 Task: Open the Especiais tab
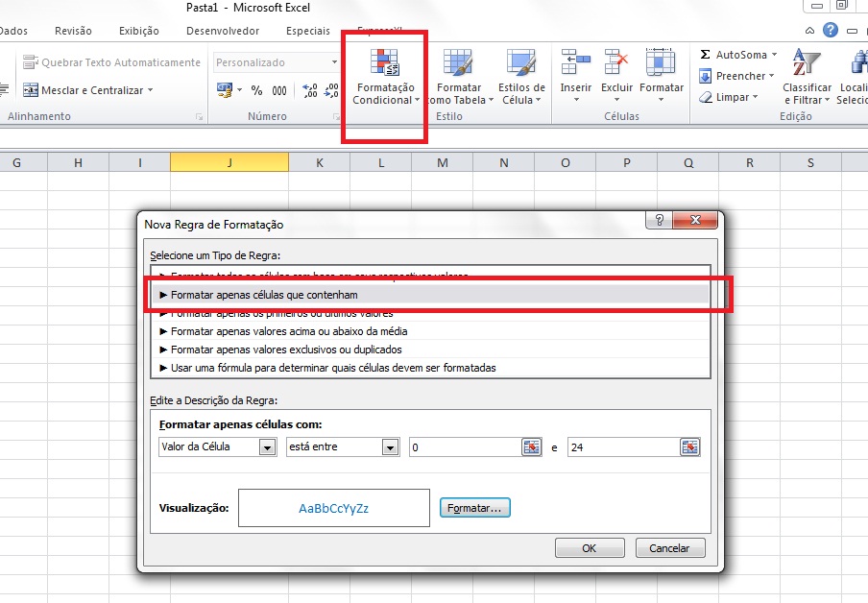coord(308,31)
